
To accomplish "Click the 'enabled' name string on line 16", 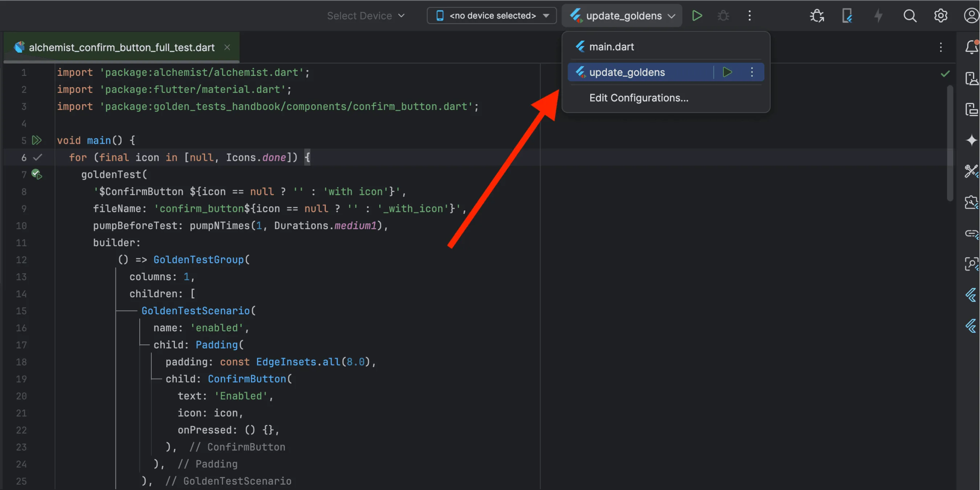I will click(x=216, y=327).
